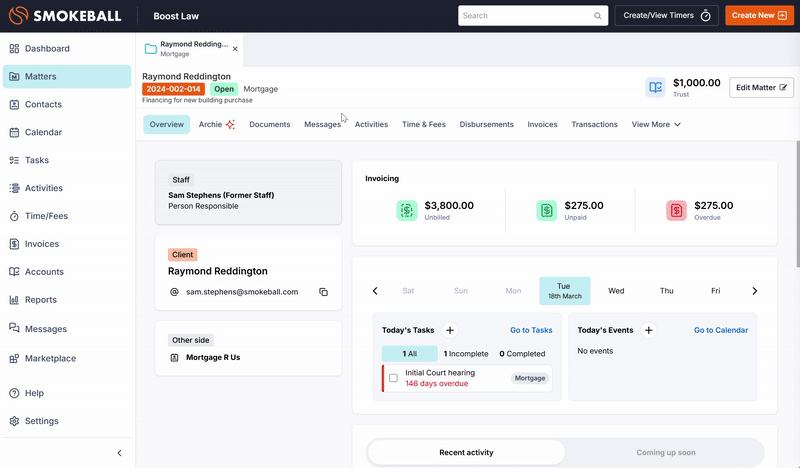Copy the client email address
Screen dimensions: 800x468
tap(323, 292)
